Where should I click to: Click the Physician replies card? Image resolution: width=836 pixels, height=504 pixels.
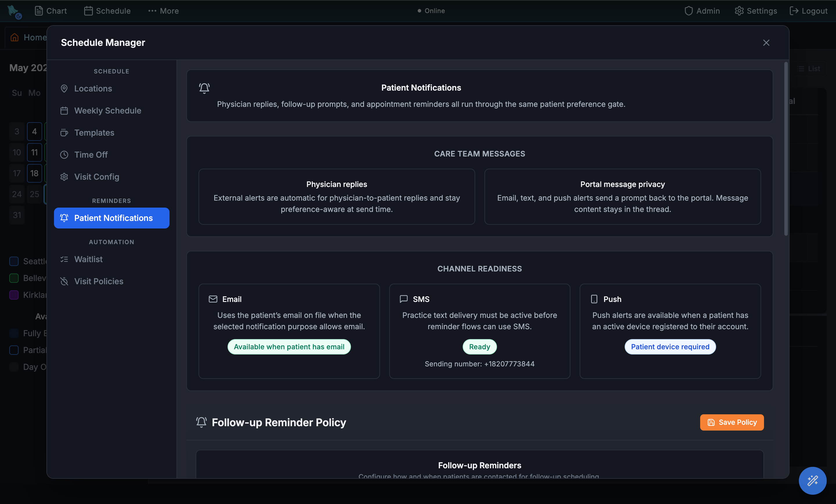336,197
